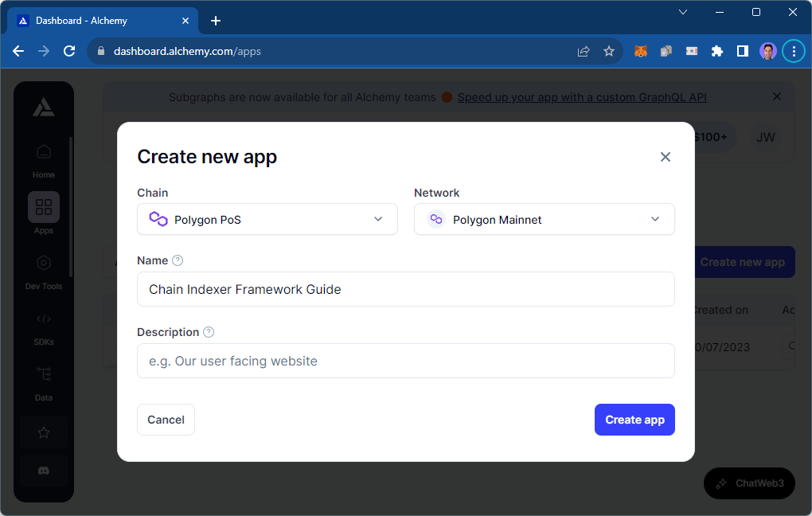Screen dimensions: 812x516
Task: Open Apps in the sidebar
Action: pos(44,213)
